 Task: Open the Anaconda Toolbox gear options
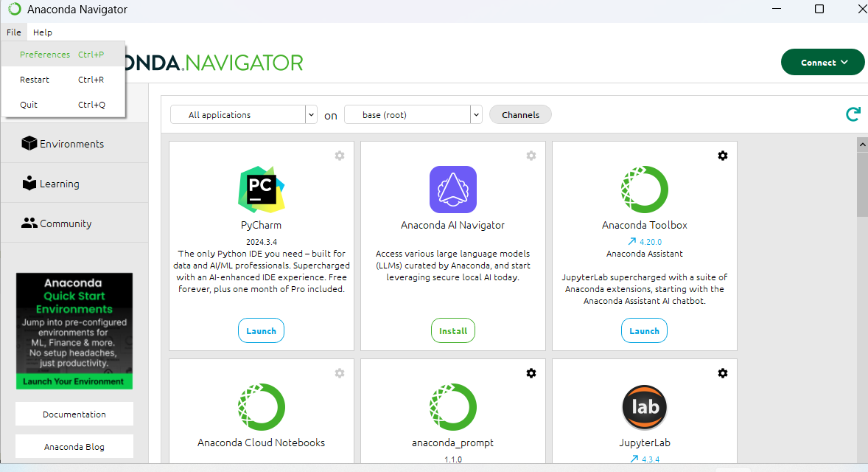[x=723, y=156]
